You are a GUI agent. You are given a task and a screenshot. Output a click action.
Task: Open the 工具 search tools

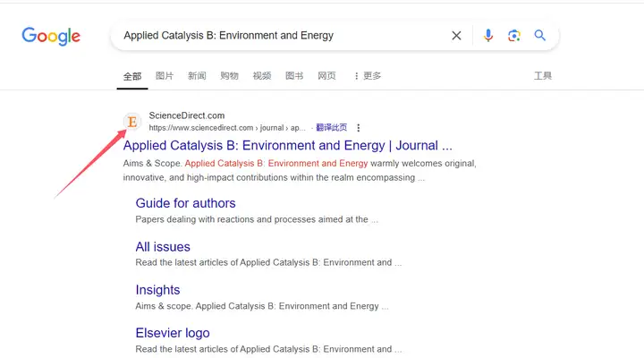pyautogui.click(x=543, y=76)
